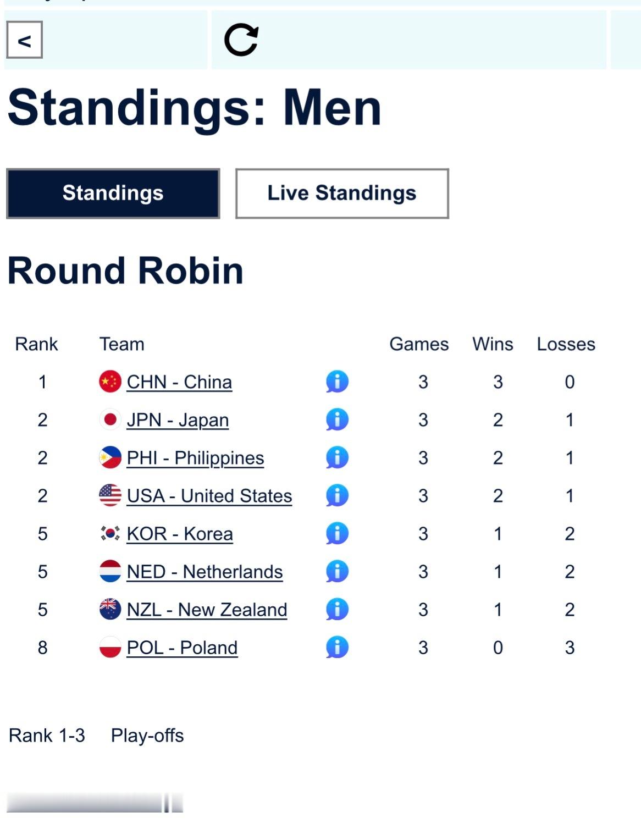Open info icon for New Zealand
641x840 pixels.
[x=337, y=609]
